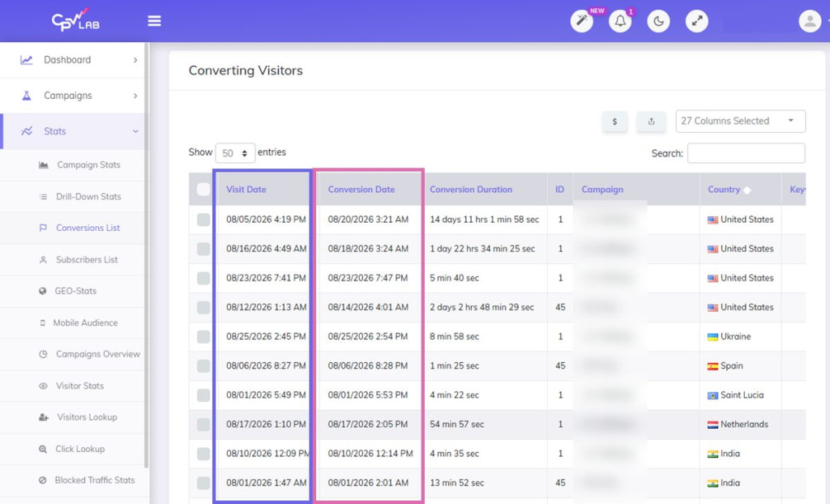Focus the Search input field
The width and height of the screenshot is (830, 504).
coord(746,153)
